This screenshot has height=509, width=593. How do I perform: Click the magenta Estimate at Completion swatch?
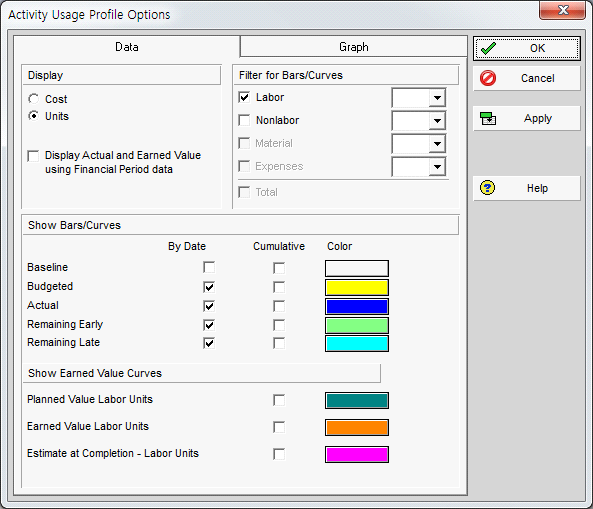pyautogui.click(x=357, y=454)
